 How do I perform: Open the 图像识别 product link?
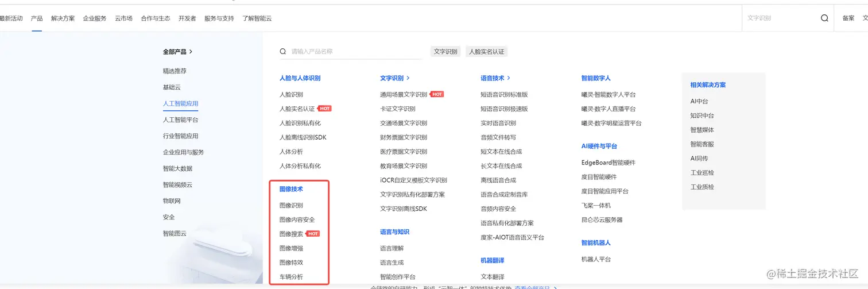point(291,205)
